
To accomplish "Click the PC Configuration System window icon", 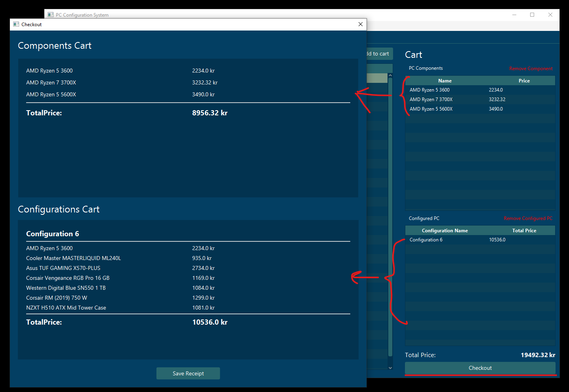I will pos(50,15).
